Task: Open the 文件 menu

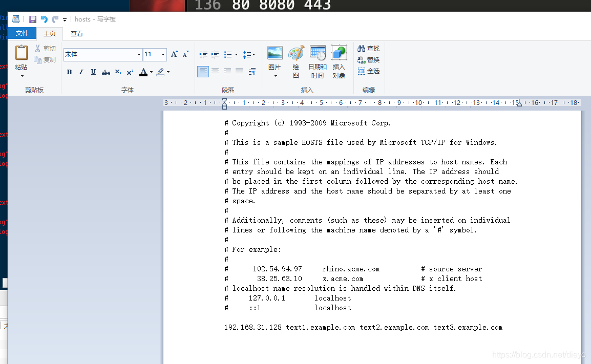Action: tap(22, 33)
